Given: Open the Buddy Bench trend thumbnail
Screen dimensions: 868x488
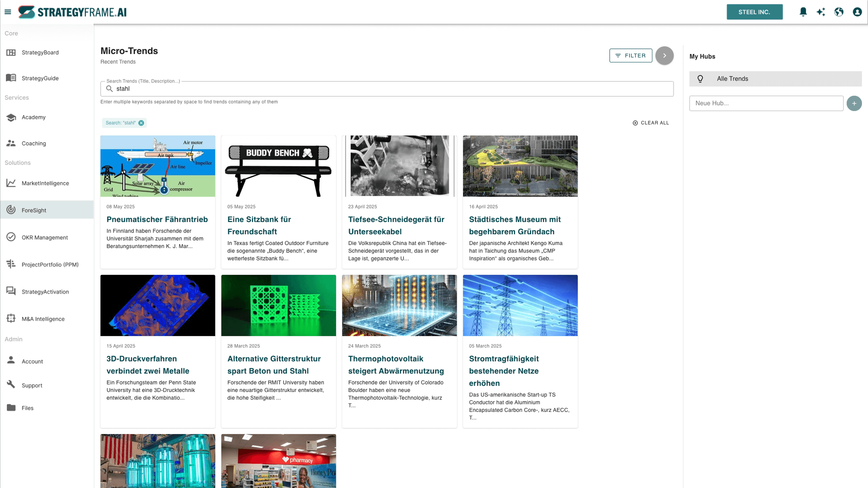Looking at the screenshot, I should [278, 166].
